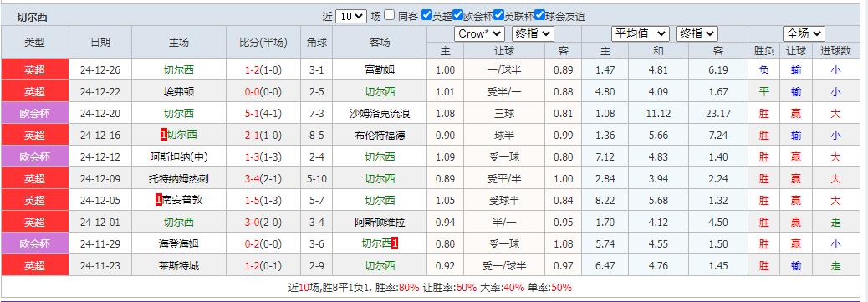Image resolution: width=868 pixels, height=302 pixels.
Task: Click the 欧会杯 tag on 24-11-29 row
Action: (x=35, y=243)
